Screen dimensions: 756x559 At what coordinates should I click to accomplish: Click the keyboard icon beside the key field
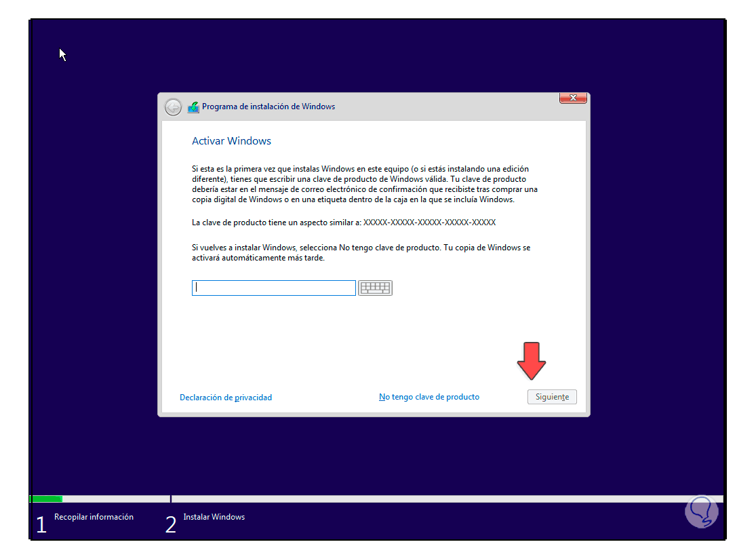pyautogui.click(x=375, y=288)
